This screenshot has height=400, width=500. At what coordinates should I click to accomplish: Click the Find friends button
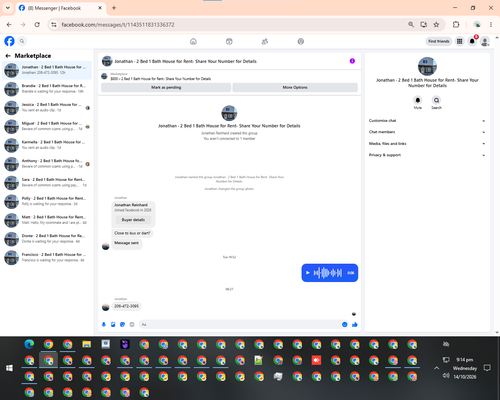tap(439, 41)
